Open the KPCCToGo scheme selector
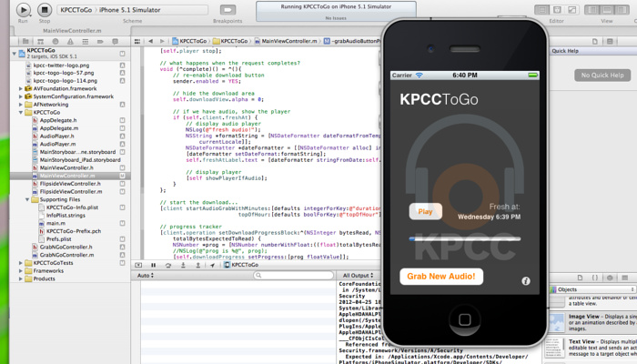This screenshot has height=364, width=637. [76, 10]
